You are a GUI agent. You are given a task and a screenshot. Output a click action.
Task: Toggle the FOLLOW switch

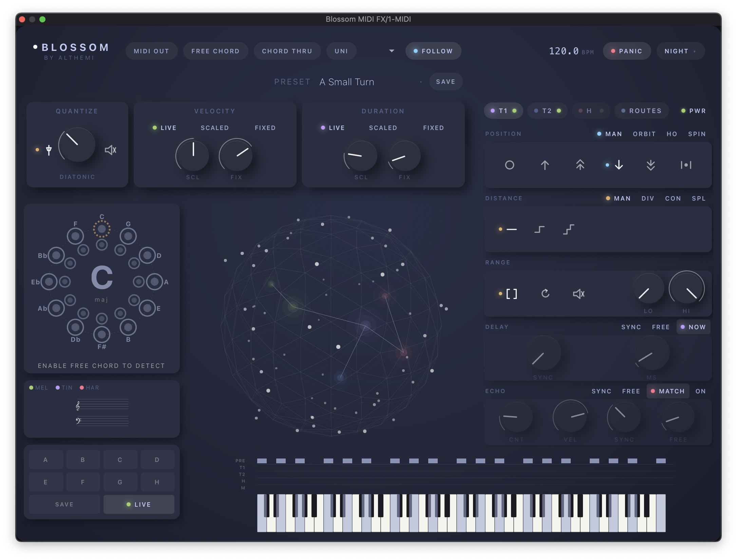click(x=433, y=51)
